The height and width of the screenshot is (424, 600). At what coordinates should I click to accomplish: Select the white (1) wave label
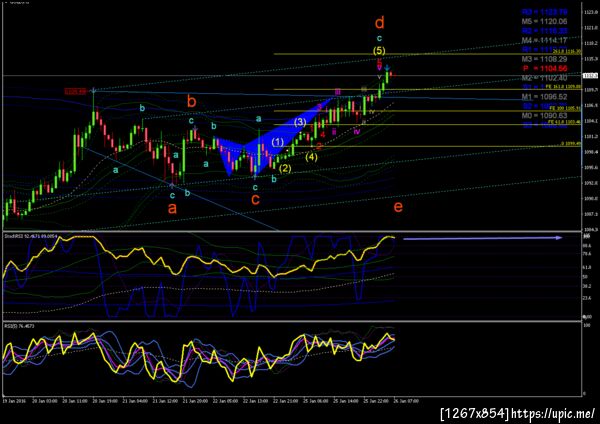click(278, 142)
